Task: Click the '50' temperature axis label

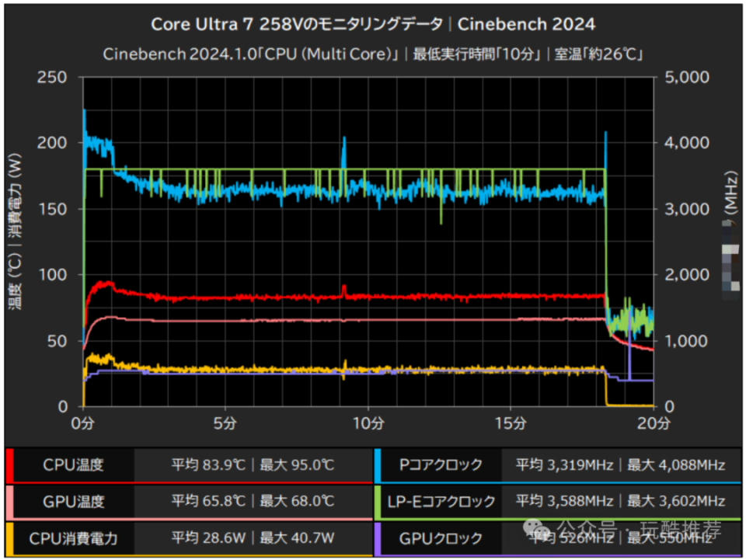Action: (x=58, y=341)
